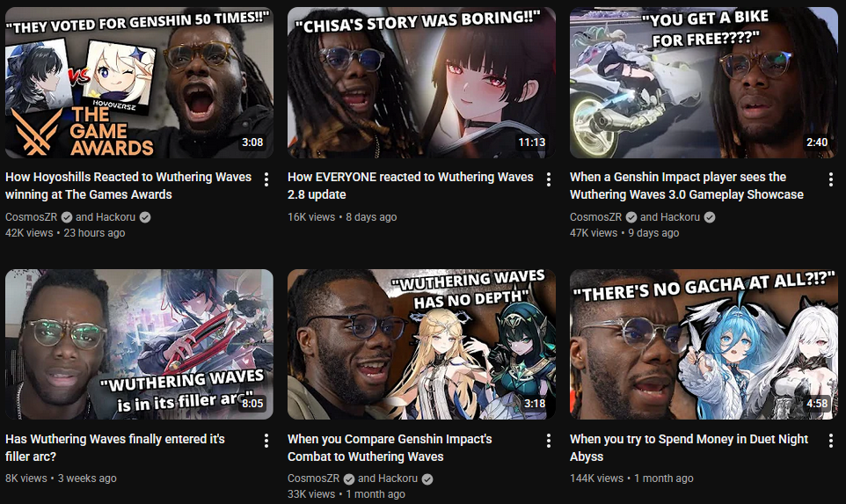Open options menu for 2.8 update video
846x504 pixels.
[x=548, y=179]
